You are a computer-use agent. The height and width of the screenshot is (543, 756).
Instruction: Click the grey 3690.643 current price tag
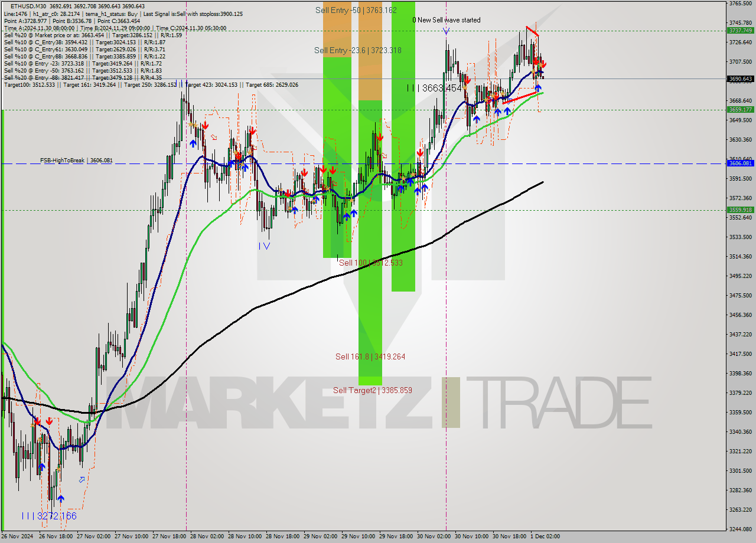[x=740, y=78]
